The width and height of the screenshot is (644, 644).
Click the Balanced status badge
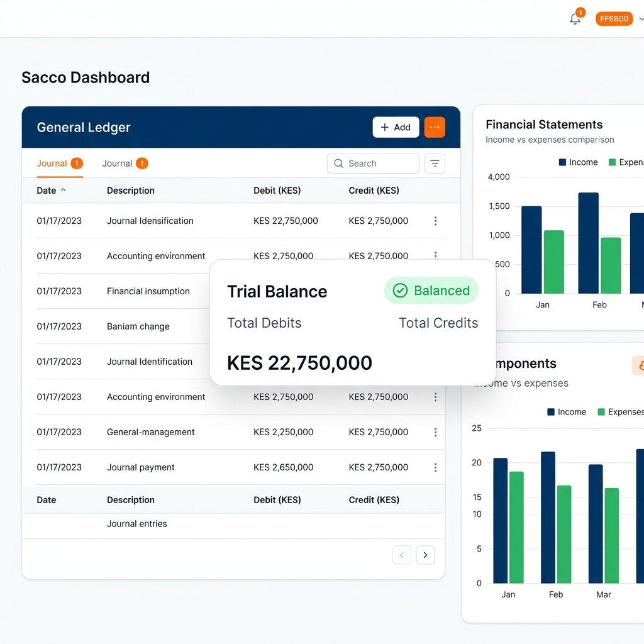click(431, 291)
